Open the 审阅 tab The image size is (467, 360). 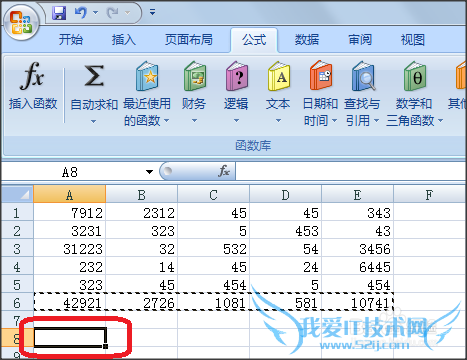(360, 40)
